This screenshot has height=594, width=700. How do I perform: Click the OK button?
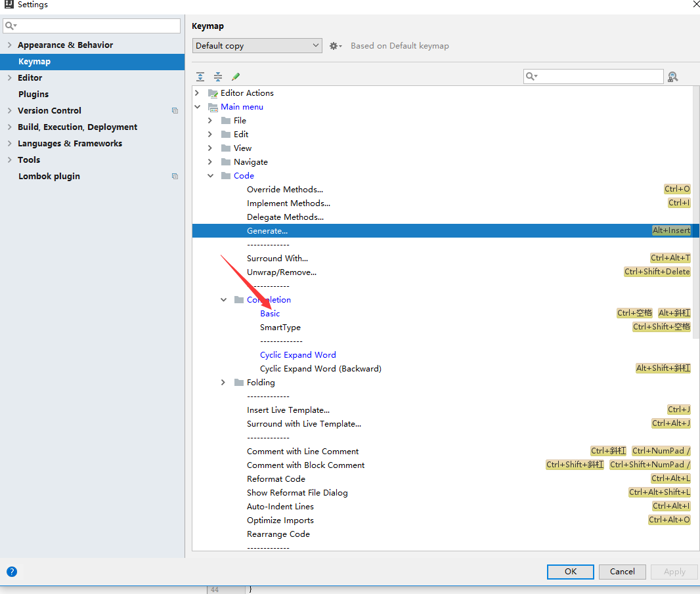coord(570,572)
